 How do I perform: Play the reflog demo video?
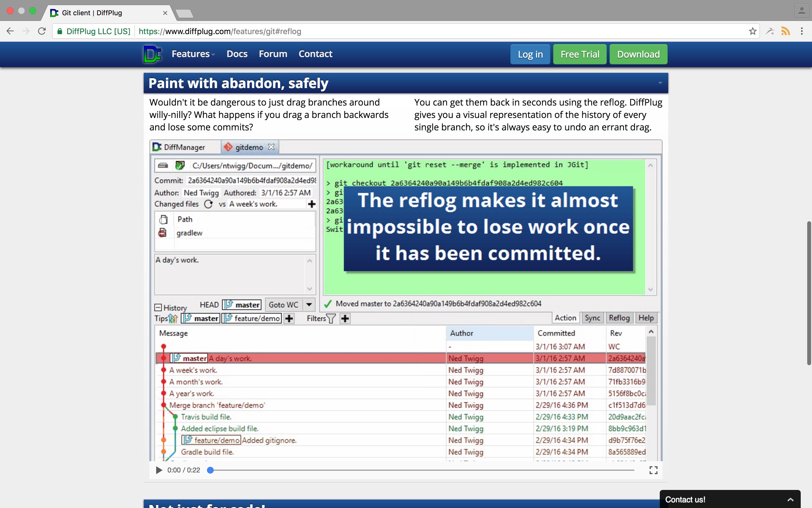[x=159, y=470]
